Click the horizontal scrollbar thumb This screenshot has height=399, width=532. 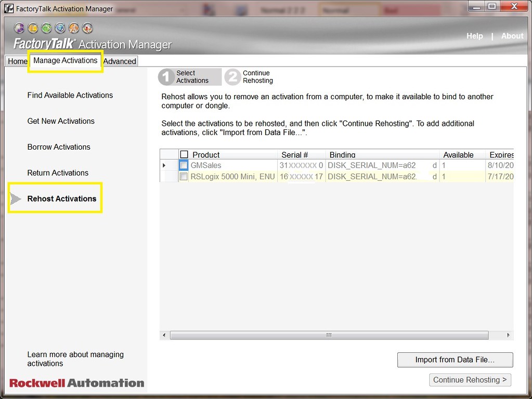click(x=329, y=335)
